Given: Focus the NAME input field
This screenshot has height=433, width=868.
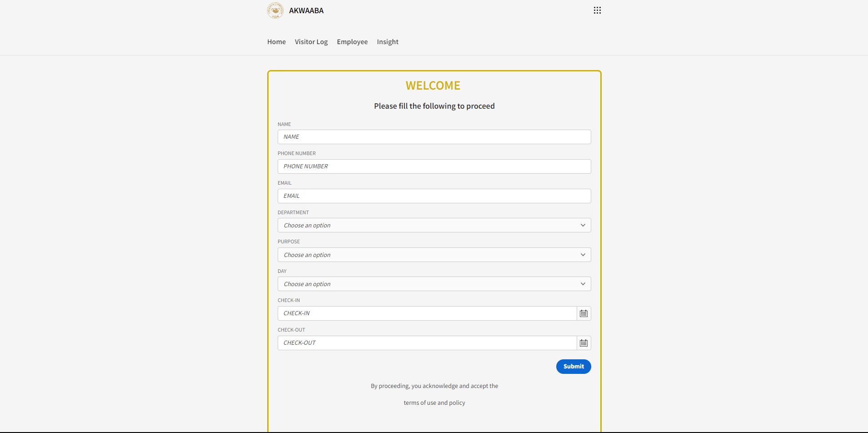Looking at the screenshot, I should (434, 137).
